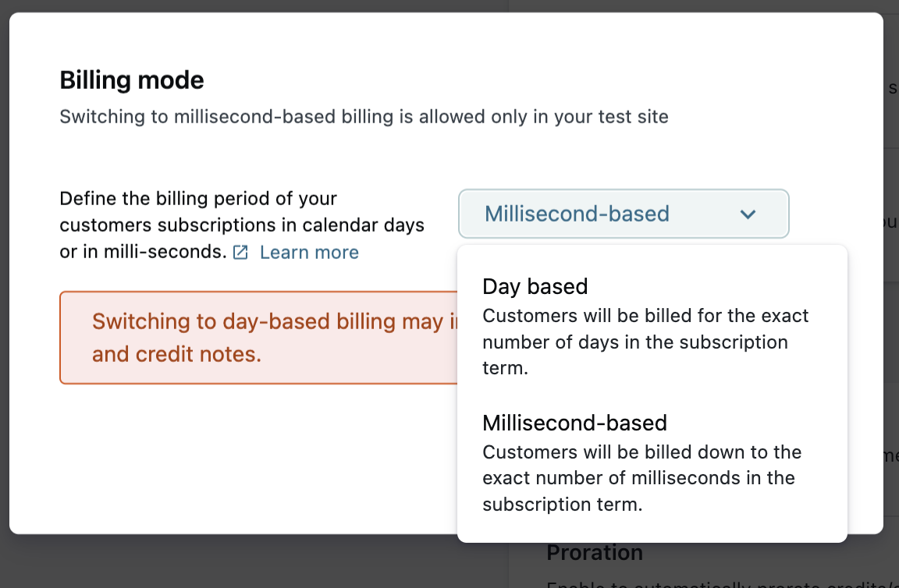Open the Learn more link
This screenshot has width=899, height=588.
309,253
